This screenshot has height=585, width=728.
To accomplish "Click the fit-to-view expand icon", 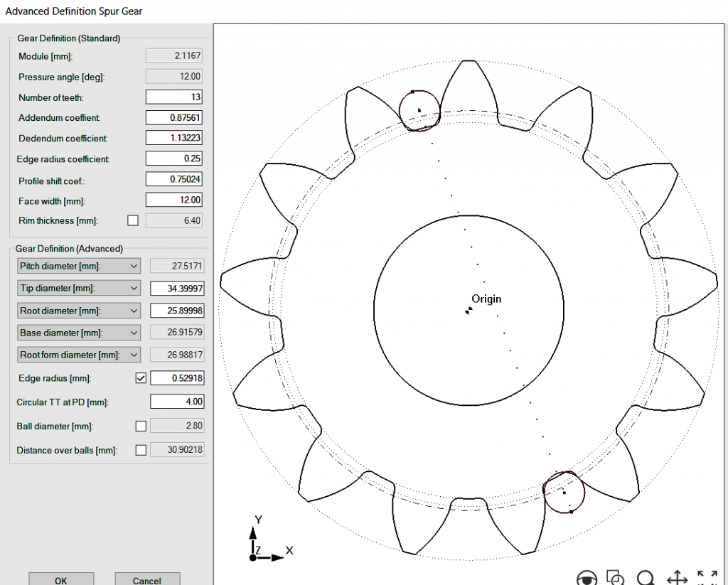I will tap(707, 578).
